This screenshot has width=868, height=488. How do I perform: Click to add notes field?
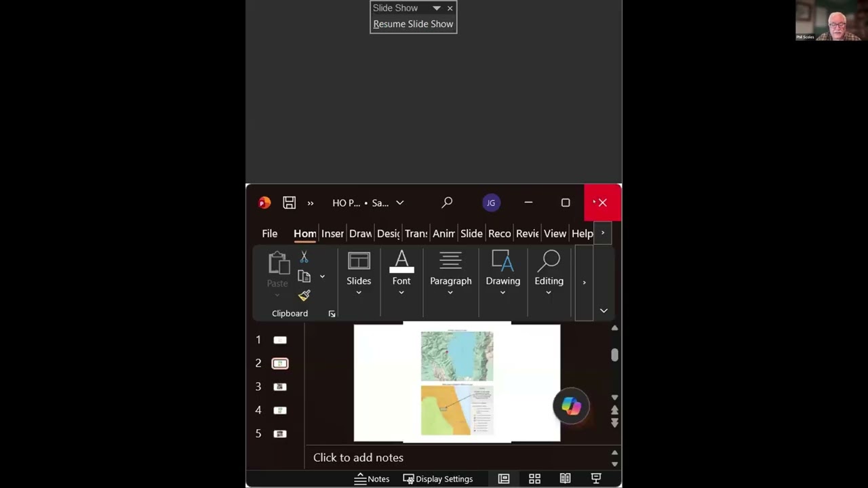point(458,457)
